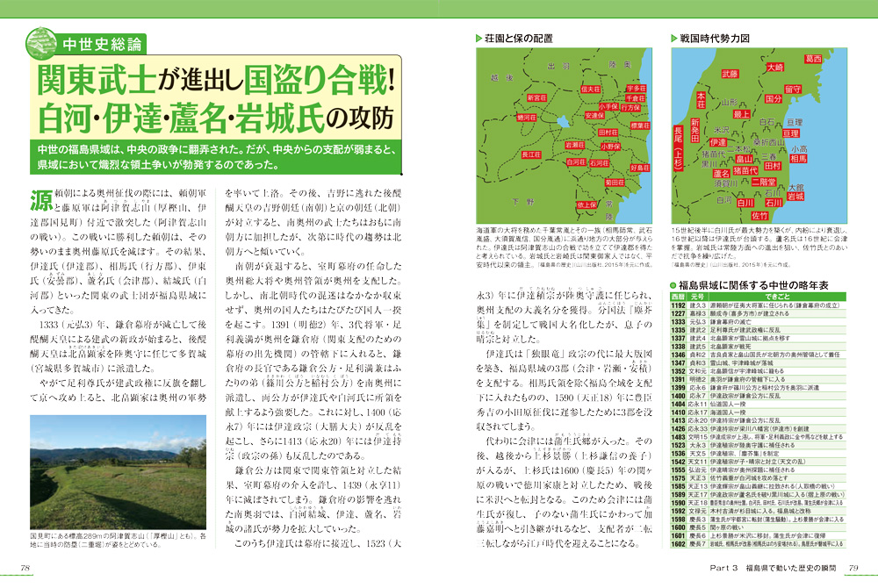The image size is (878, 588).
Task: Select the red 大崎 label on the 戦国 map
Action: [775, 67]
